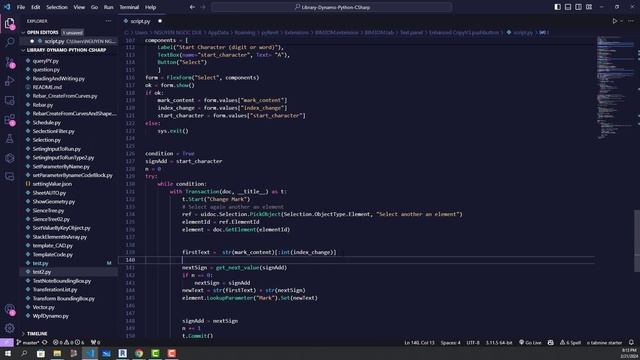This screenshot has height=360, width=640.
Task: Open the Selection menu
Action: click(x=57, y=7)
